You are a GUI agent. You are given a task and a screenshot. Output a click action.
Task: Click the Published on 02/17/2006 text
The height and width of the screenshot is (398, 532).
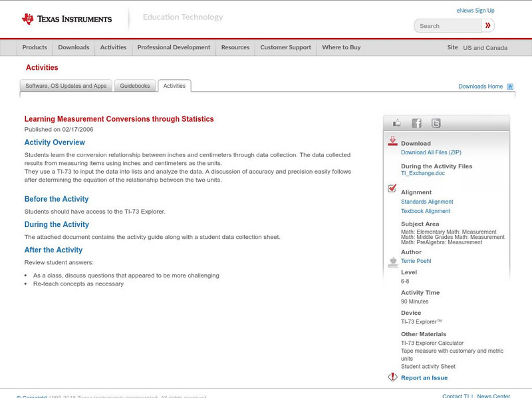point(59,129)
